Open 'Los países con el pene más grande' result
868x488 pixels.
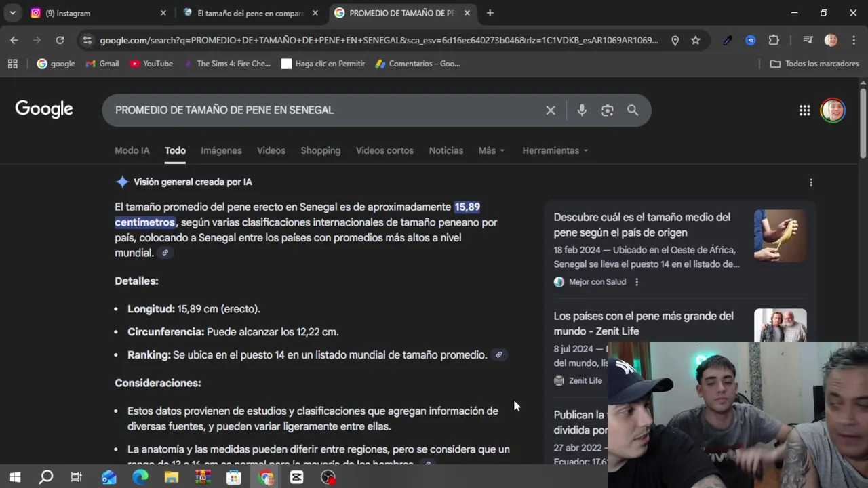coord(643,323)
